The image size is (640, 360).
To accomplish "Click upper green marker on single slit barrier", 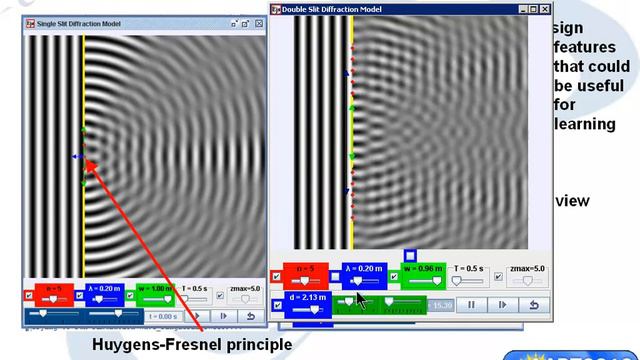I will click(x=84, y=130).
